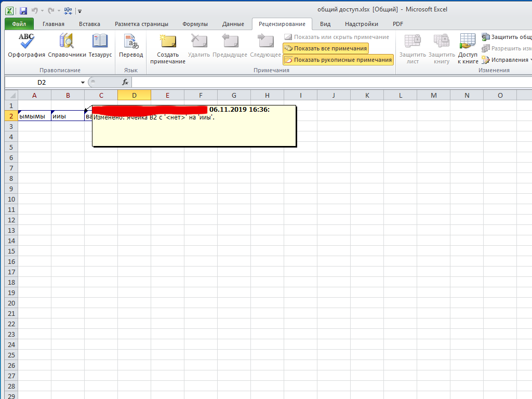Image resolution: width=532 pixels, height=399 pixels.
Task: Open the Файл menu tab
Action: pyautogui.click(x=19, y=24)
